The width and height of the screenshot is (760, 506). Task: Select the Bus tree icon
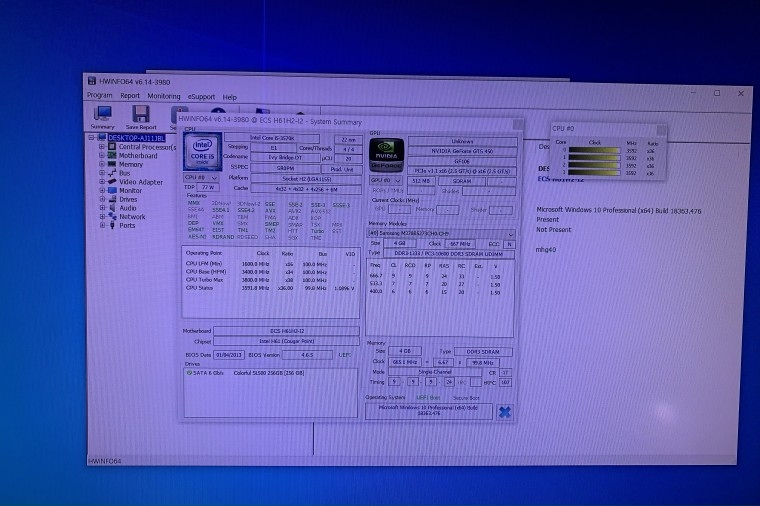coord(112,173)
